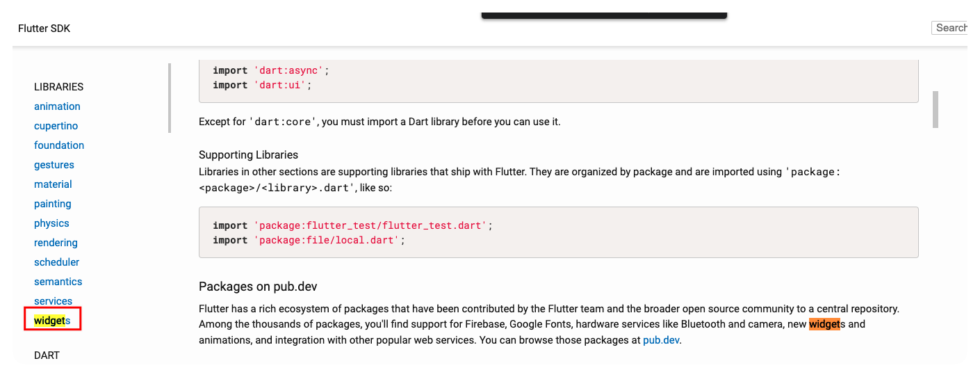
Task: Select the scheduler library link
Action: (56, 262)
